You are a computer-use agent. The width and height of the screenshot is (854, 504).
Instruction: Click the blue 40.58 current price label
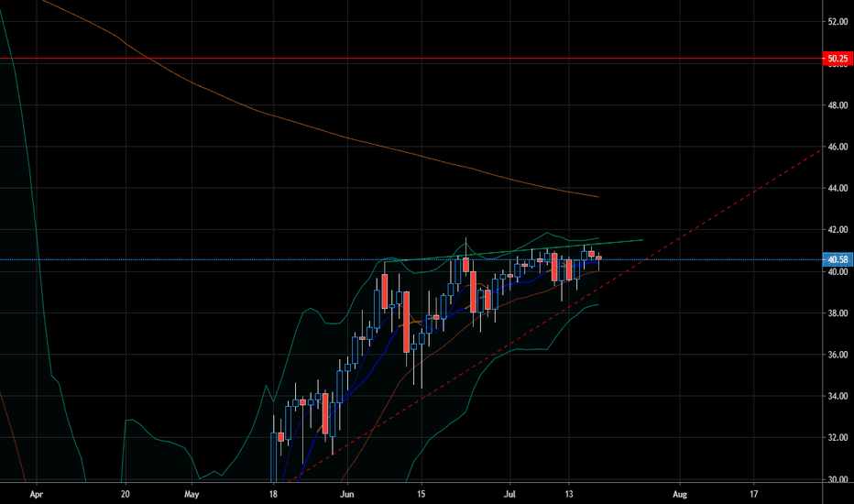(x=838, y=259)
